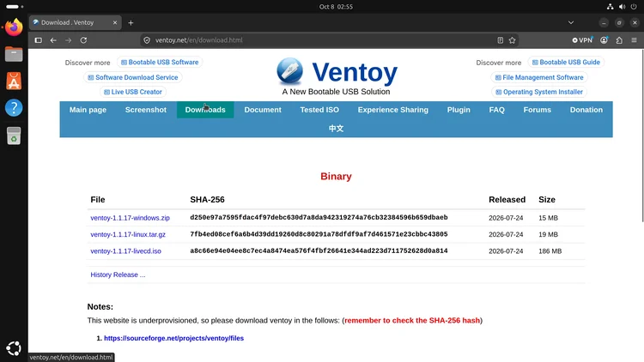Toggle the Firefox sidebar button
644x362 pixels.
38,40
